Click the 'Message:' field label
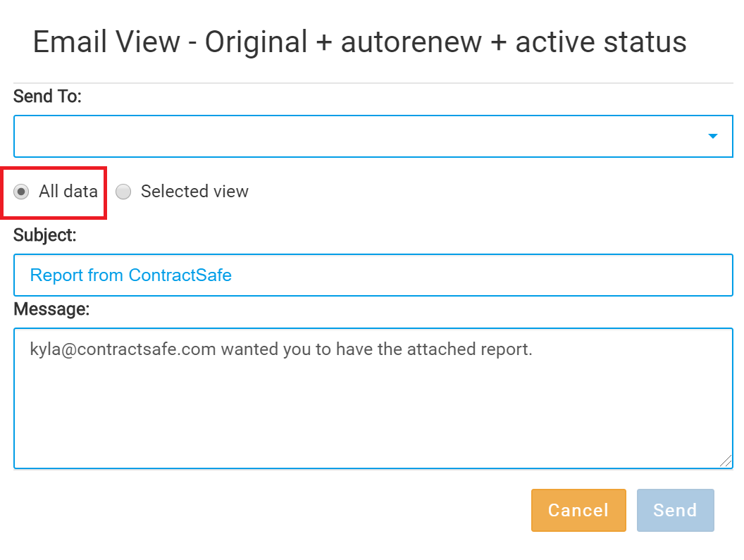The height and width of the screenshot is (560, 744). (51, 309)
